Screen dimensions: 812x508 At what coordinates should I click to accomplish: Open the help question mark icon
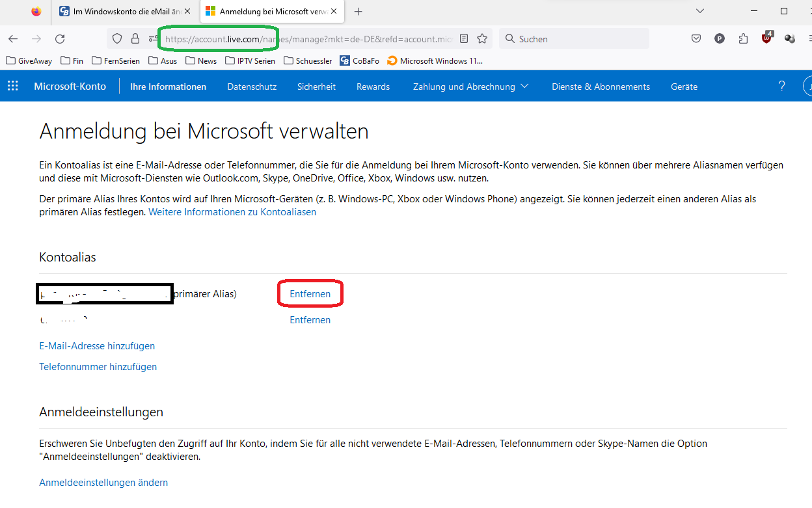[782, 87]
